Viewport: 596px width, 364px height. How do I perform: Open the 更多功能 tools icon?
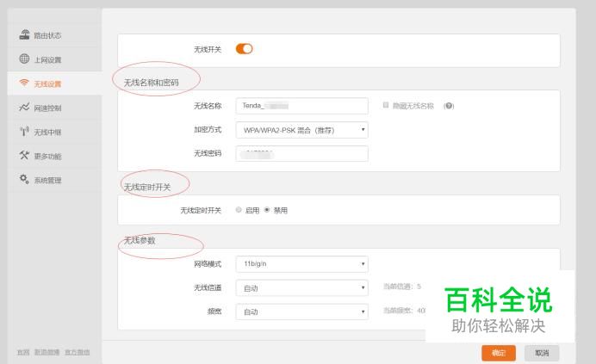click(24, 156)
